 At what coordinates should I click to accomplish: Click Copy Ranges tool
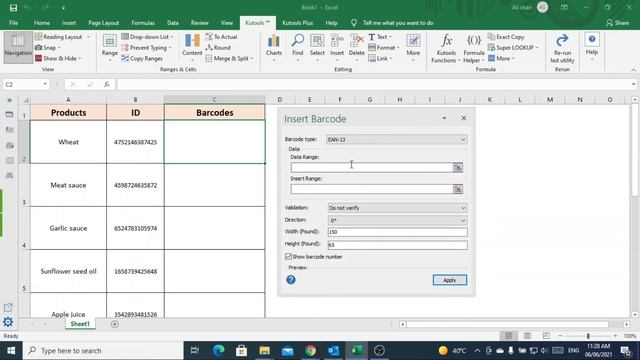142,58
